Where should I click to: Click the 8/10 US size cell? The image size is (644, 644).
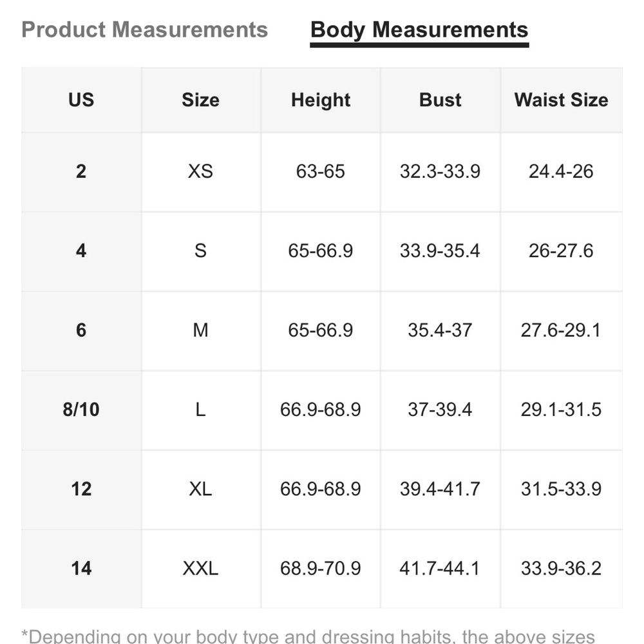(x=81, y=410)
